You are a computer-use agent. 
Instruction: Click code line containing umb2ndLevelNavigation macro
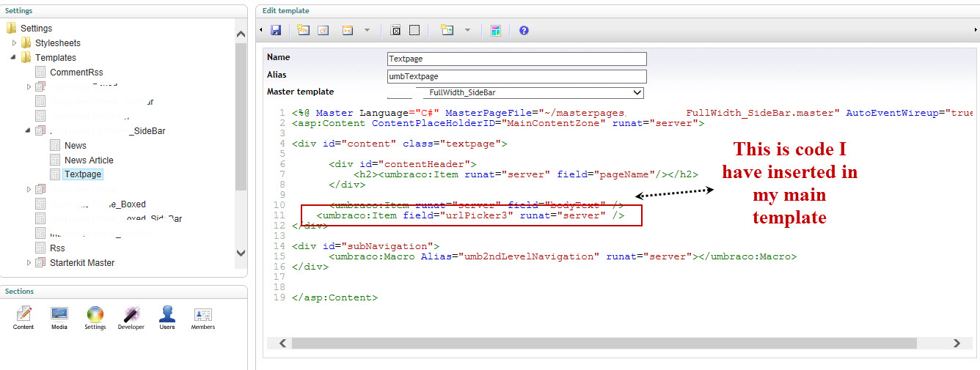coord(563,256)
